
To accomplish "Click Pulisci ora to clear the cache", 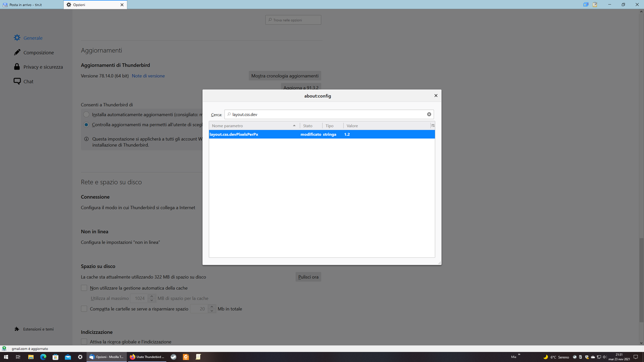I will [x=308, y=277].
